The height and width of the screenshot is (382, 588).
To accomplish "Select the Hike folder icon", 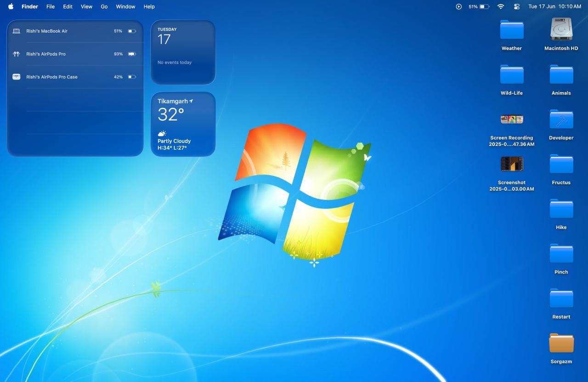I will tap(561, 209).
